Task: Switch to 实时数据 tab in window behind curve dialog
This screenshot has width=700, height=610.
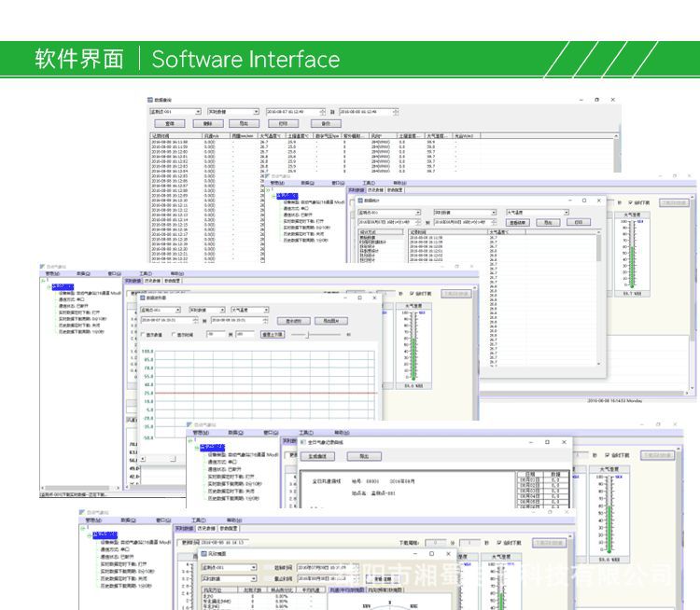Action: (x=133, y=281)
